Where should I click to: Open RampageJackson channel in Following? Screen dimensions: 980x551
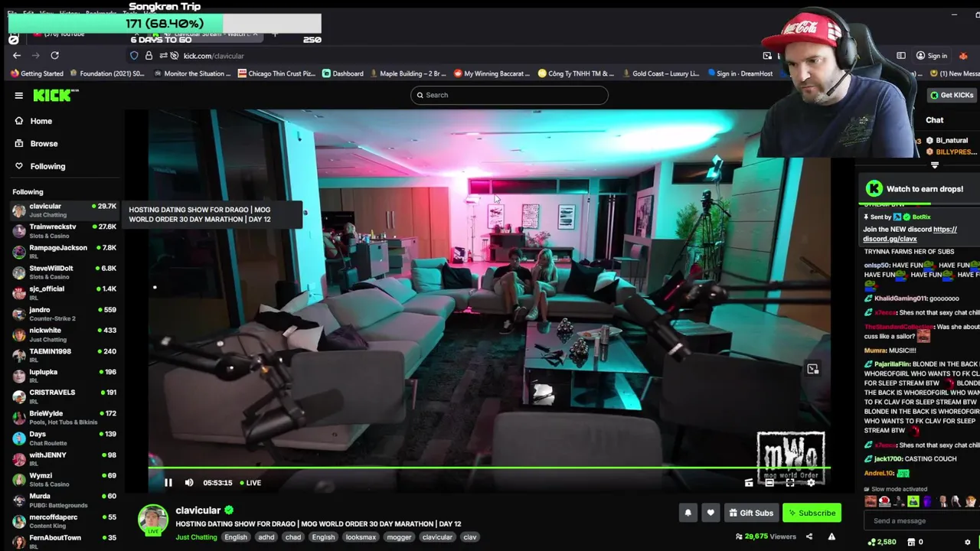pyautogui.click(x=64, y=251)
